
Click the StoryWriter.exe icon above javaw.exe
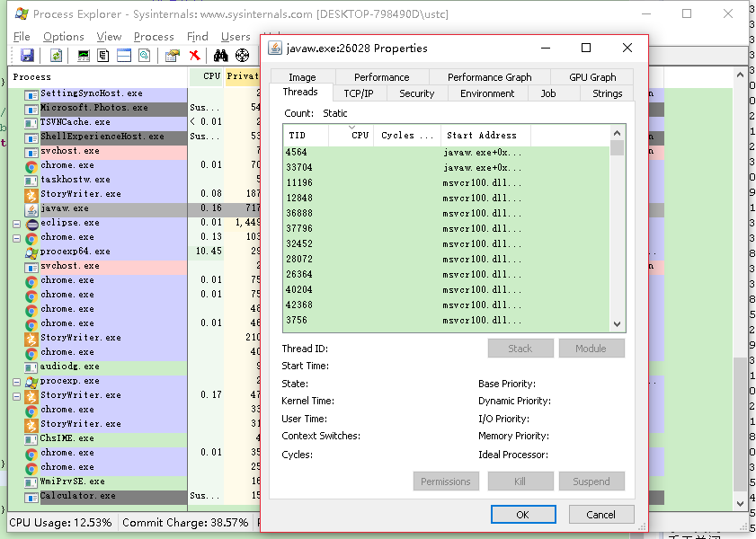click(31, 196)
